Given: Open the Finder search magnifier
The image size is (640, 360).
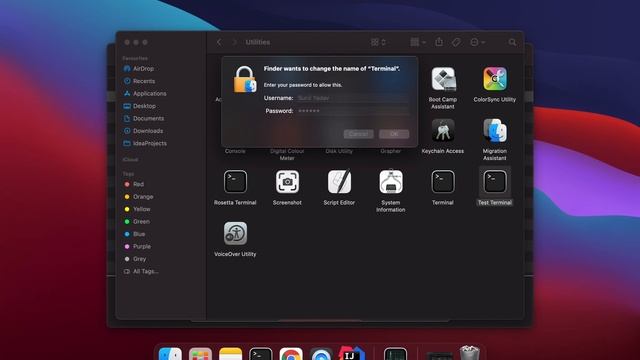Looking at the screenshot, I should (512, 42).
